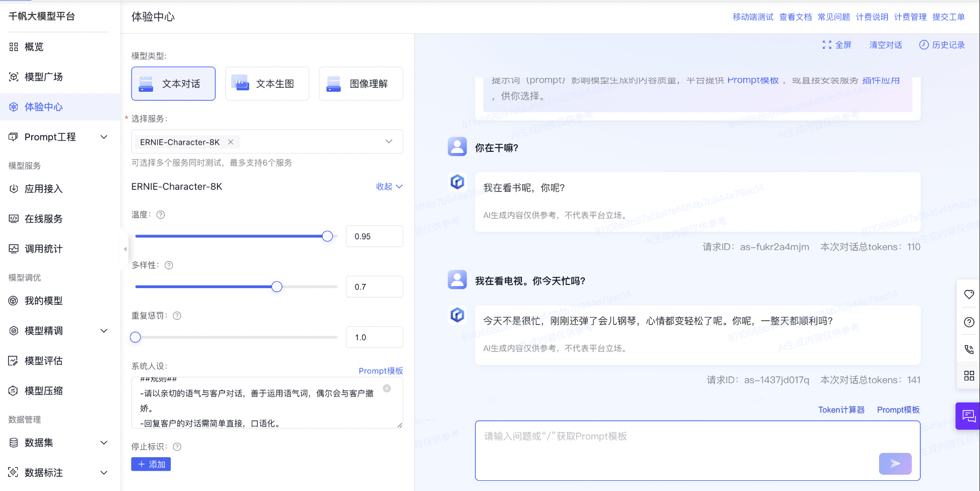Open 计费管理 link
This screenshot has height=491, width=980.
pyautogui.click(x=910, y=17)
